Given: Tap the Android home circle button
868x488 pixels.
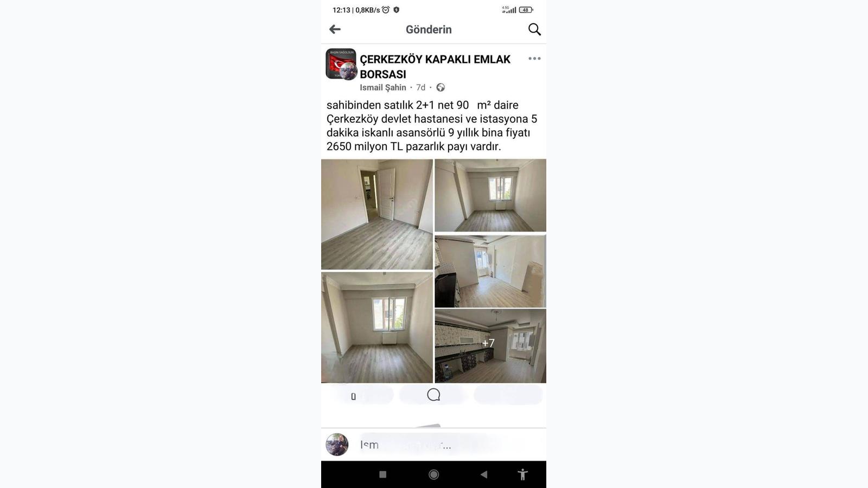Looking at the screenshot, I should [x=433, y=474].
